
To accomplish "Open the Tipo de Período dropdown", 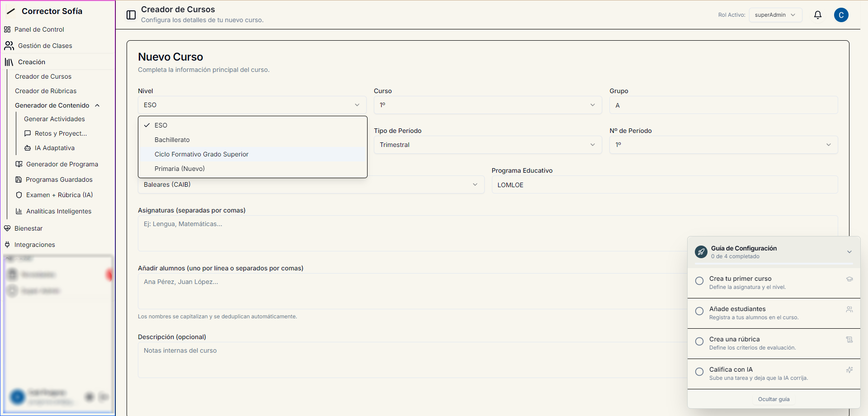I will (487, 145).
